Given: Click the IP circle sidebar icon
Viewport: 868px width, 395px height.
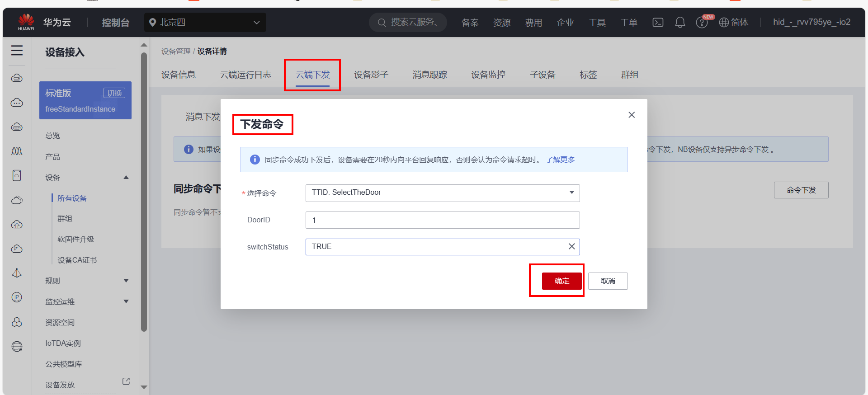Looking at the screenshot, I should click(17, 297).
